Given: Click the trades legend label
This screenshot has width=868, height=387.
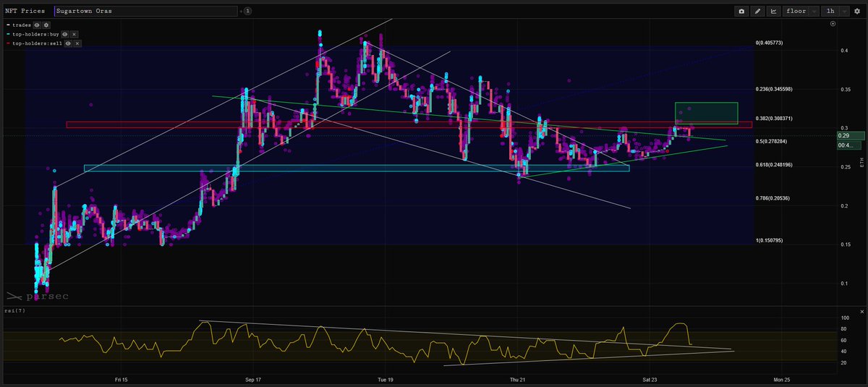Looking at the screenshot, I should pyautogui.click(x=21, y=25).
